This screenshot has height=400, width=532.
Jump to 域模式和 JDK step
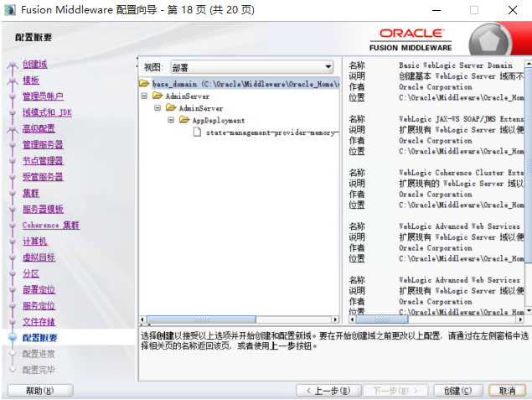[47, 112]
